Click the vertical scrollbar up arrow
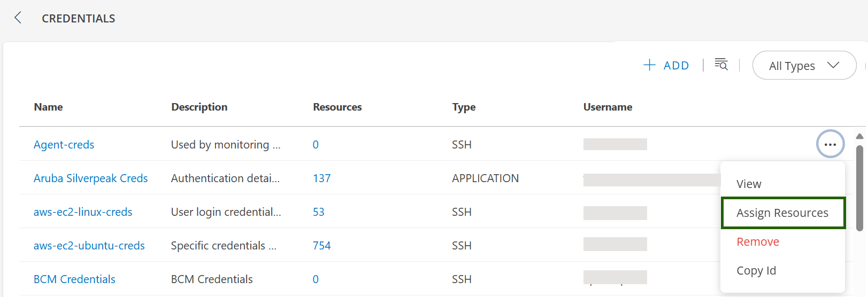Image resolution: width=868 pixels, height=297 pixels. point(859,136)
